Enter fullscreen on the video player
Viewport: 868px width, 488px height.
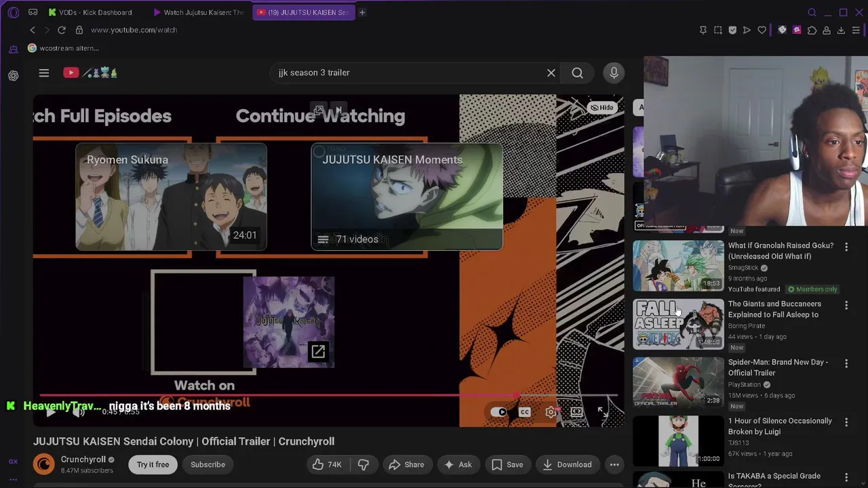[x=602, y=411]
